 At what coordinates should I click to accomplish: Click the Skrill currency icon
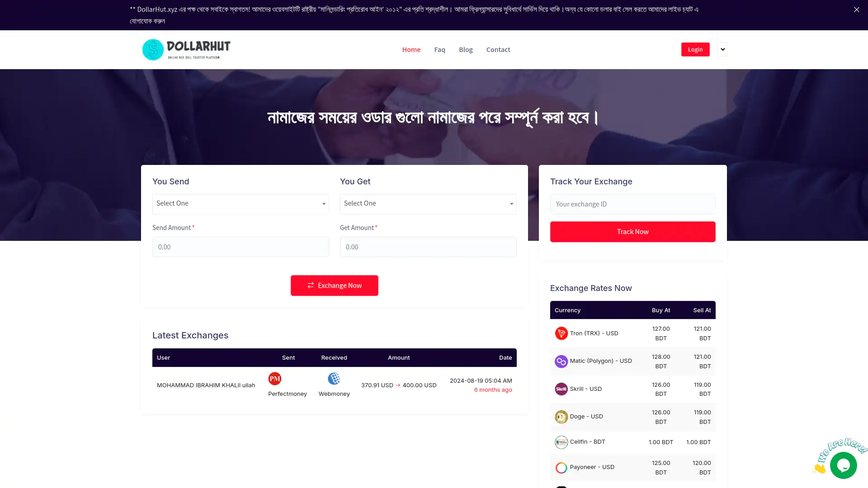[561, 389]
